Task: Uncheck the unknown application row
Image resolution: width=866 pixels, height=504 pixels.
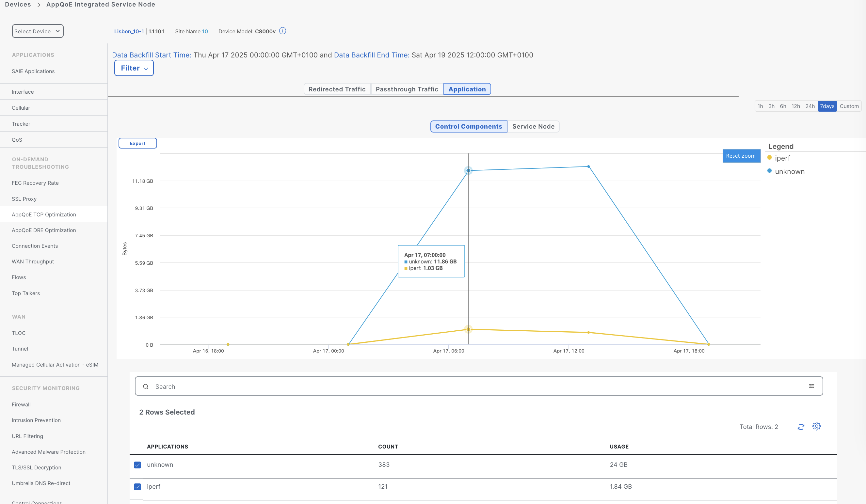Action: coord(137,465)
